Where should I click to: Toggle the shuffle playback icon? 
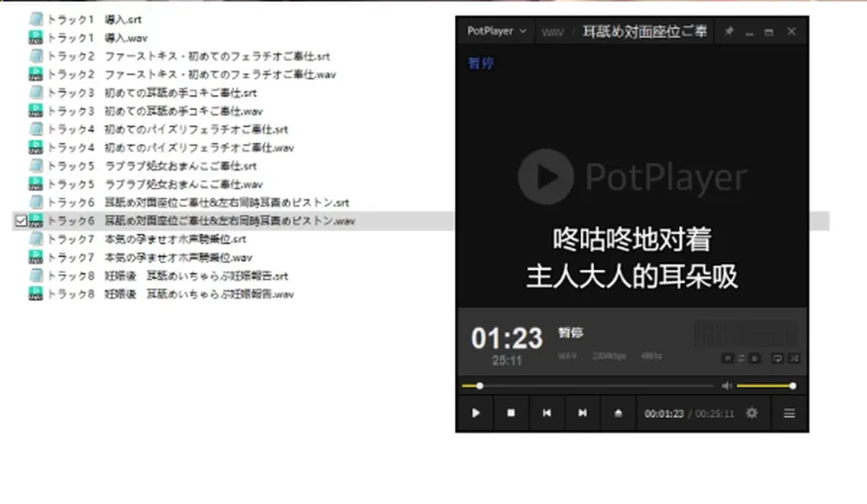click(x=794, y=359)
